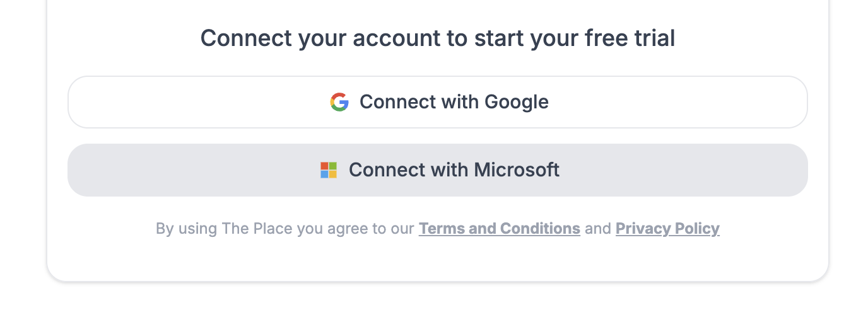Select the red-green-blue-yellow Windows icon
The height and width of the screenshot is (315, 868).
click(x=329, y=170)
